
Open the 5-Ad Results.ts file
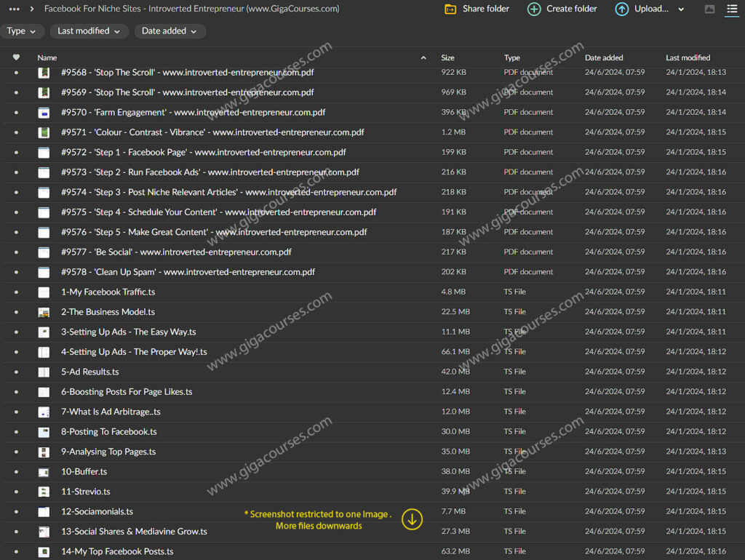pyautogui.click(x=90, y=372)
